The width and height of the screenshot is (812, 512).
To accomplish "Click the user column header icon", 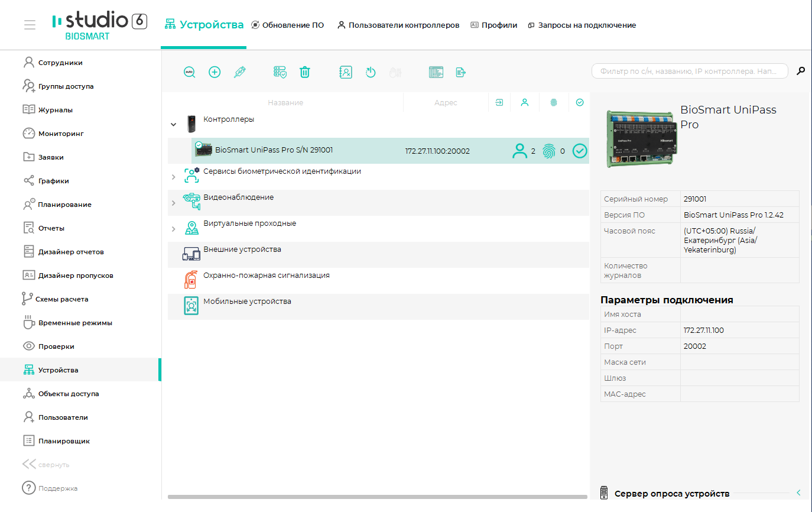I will pos(524,102).
